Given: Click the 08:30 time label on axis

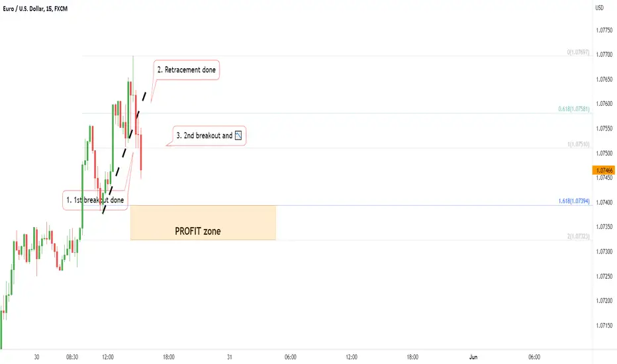Looking at the screenshot, I should point(72,357).
